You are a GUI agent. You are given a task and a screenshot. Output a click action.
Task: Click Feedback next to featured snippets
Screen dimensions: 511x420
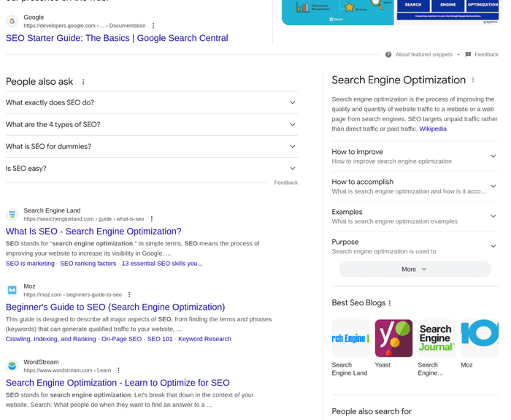(485, 55)
